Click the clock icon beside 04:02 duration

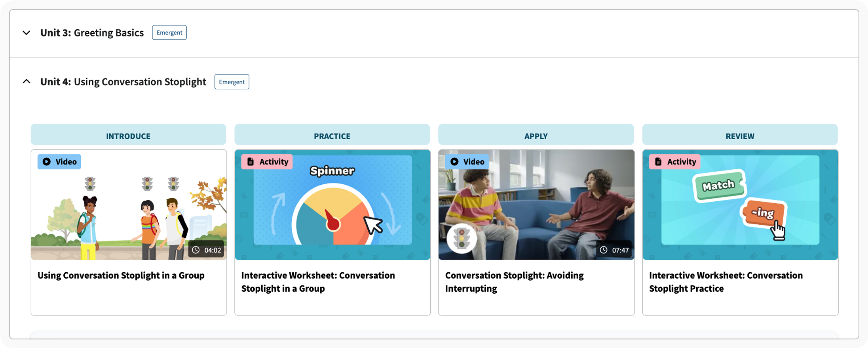point(196,250)
